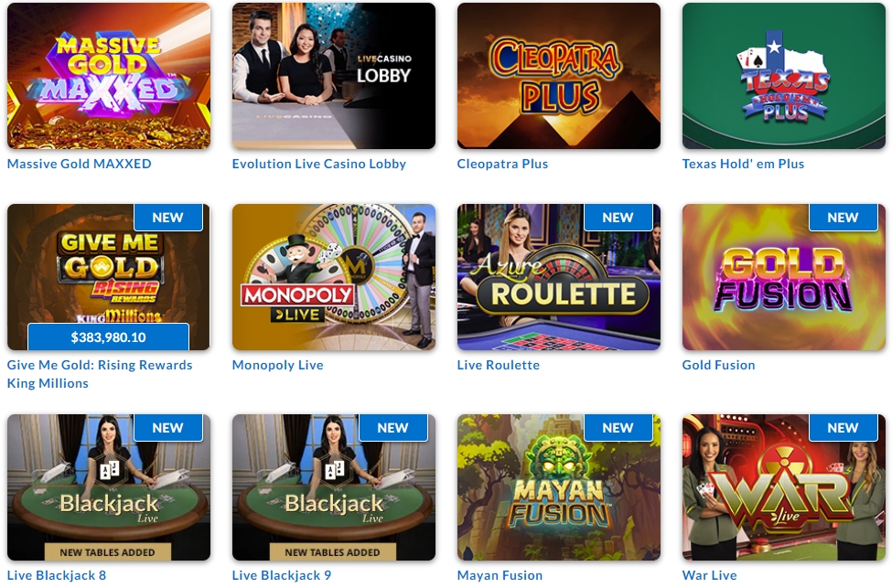Open the Monopoly Live game thumbnail
The height and width of the screenshot is (588, 892).
point(333,277)
